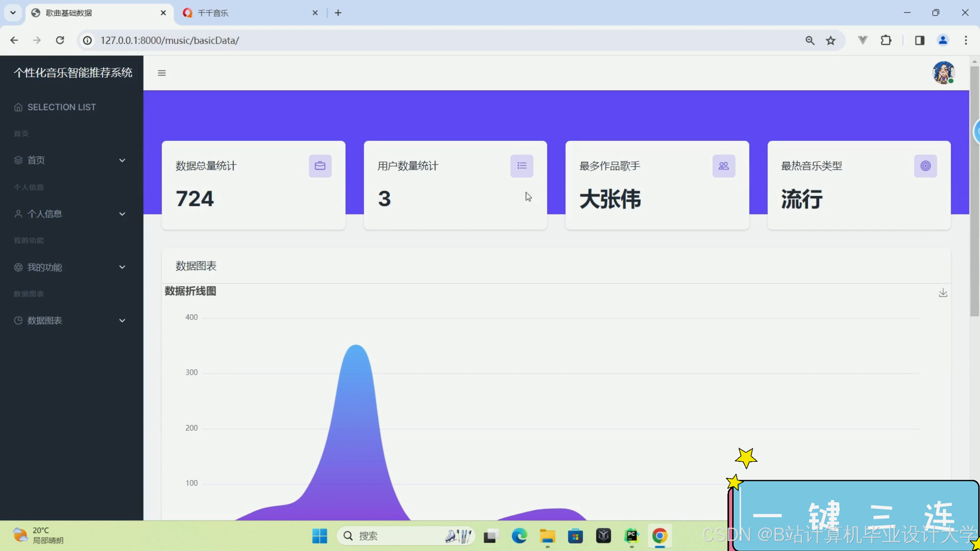This screenshot has width=980, height=551.
Task: Click the hamburger menu toggle icon
Action: pyautogui.click(x=162, y=73)
